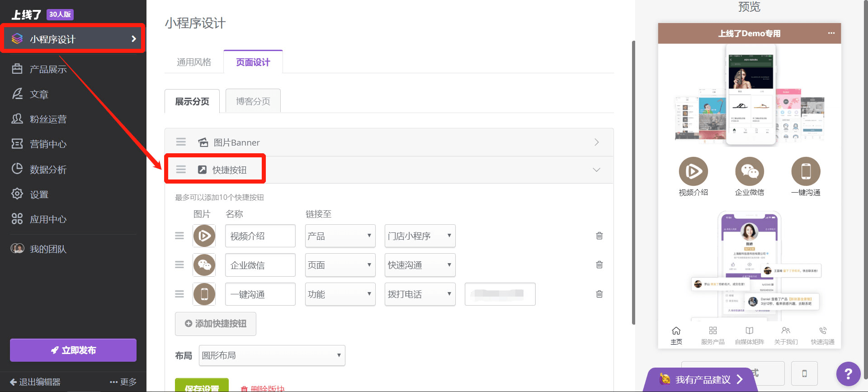Switch to the 博客分页 tab
Image resolution: width=868 pixels, height=392 pixels.
pos(253,101)
